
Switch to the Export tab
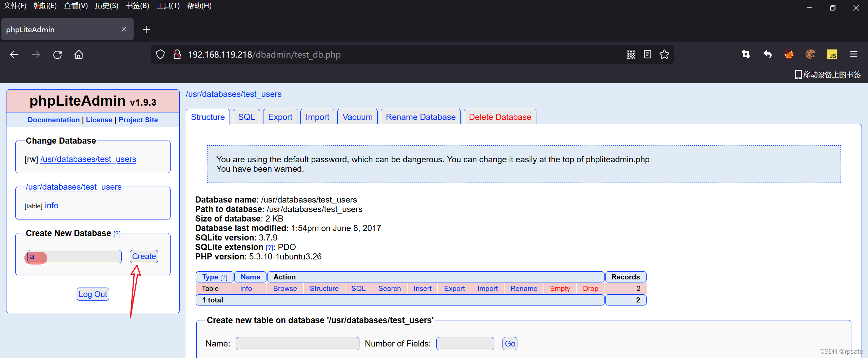click(x=280, y=117)
